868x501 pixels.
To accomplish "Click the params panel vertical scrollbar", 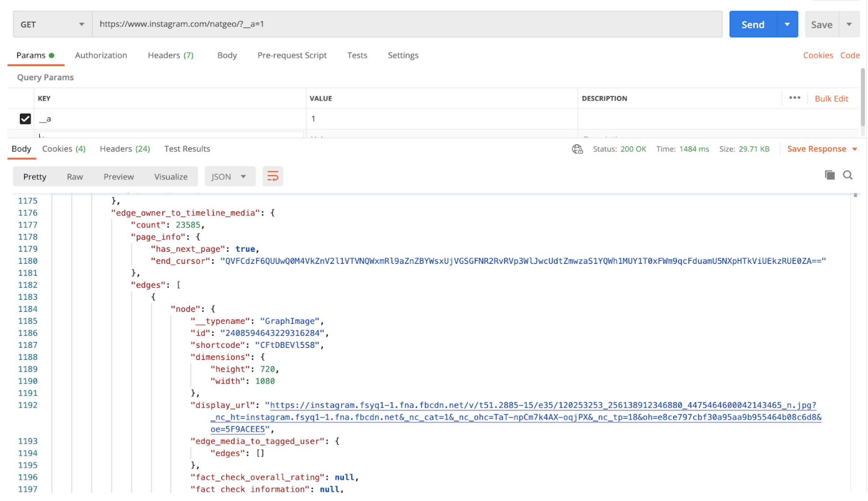I will point(863,97).
